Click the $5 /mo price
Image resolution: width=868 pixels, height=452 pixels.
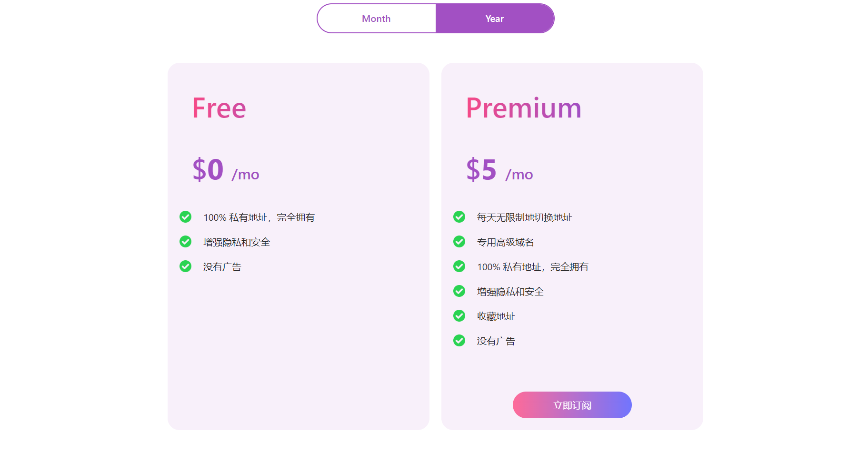pyautogui.click(x=499, y=170)
